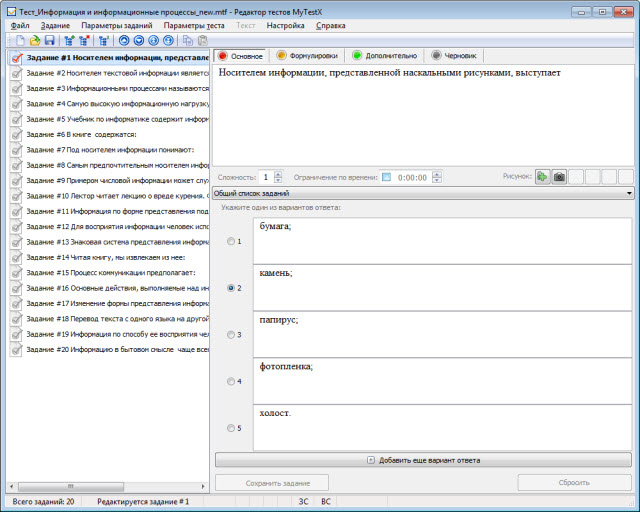Click the New test file icon
Image resolution: width=640 pixels, height=512 pixels.
[20, 41]
